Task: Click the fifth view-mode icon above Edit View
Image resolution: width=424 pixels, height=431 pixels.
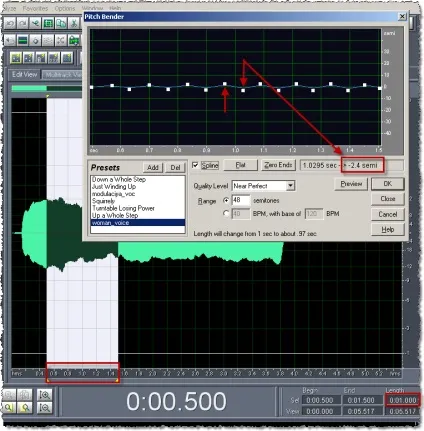Action: pyautogui.click(x=67, y=58)
